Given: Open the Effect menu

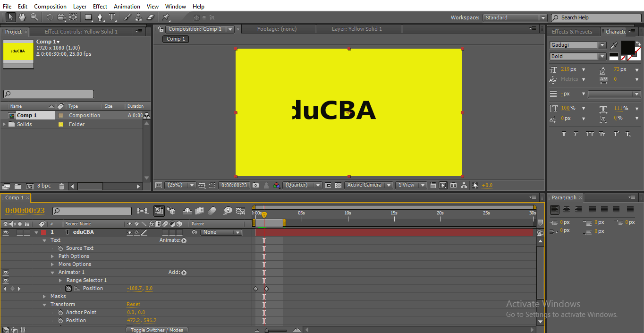Looking at the screenshot, I should (x=100, y=7).
